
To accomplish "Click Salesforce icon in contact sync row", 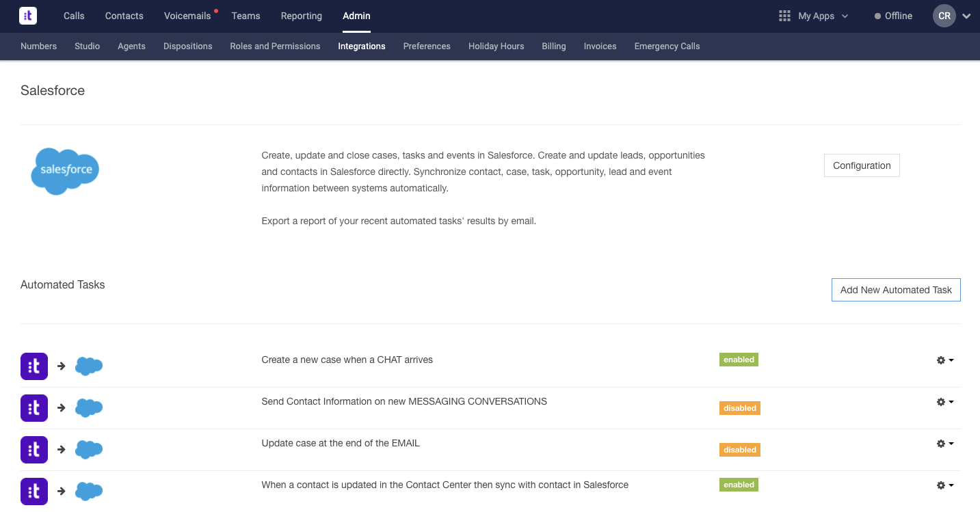I will [x=89, y=491].
